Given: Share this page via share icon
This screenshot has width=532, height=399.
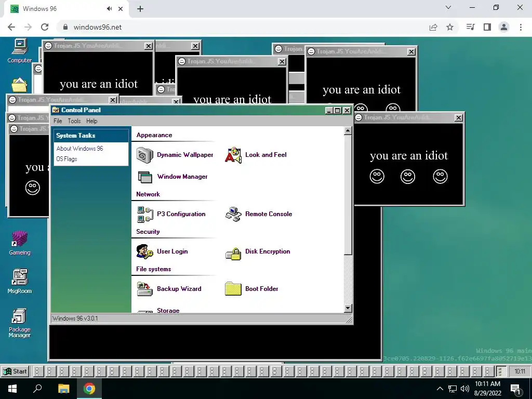Looking at the screenshot, I should click(x=433, y=27).
